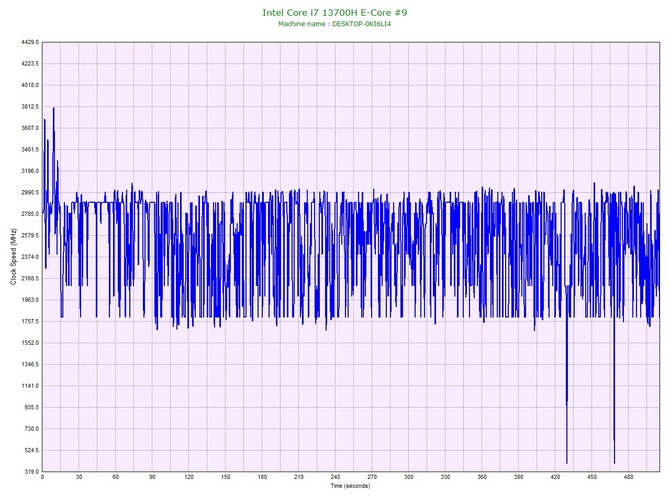Click the 2785.0 y-axis value

pyautogui.click(x=29, y=214)
